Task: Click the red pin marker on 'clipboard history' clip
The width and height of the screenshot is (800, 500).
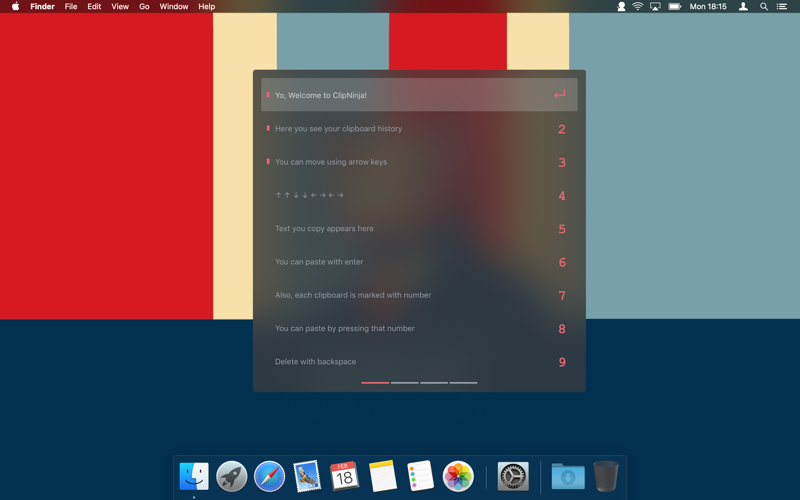Action: [268, 128]
